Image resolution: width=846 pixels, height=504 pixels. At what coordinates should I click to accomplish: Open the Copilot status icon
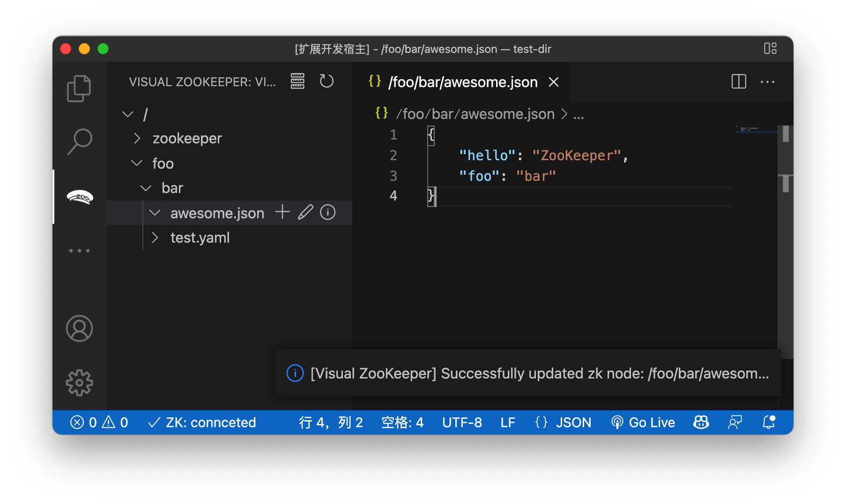[701, 422]
